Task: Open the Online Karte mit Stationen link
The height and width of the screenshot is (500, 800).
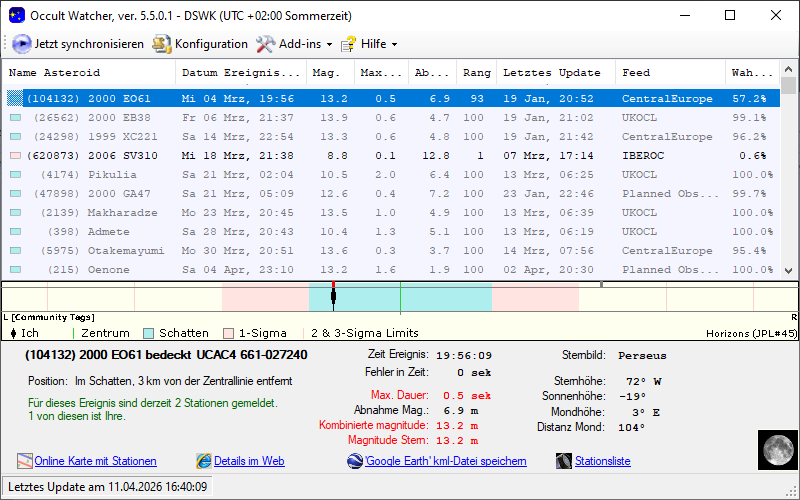Action: click(95, 461)
